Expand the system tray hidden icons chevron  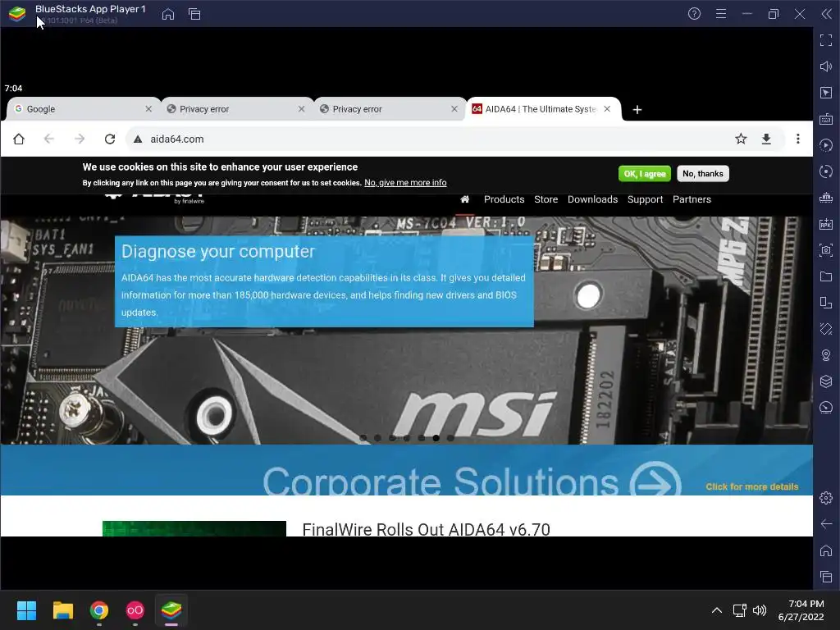pyautogui.click(x=716, y=610)
